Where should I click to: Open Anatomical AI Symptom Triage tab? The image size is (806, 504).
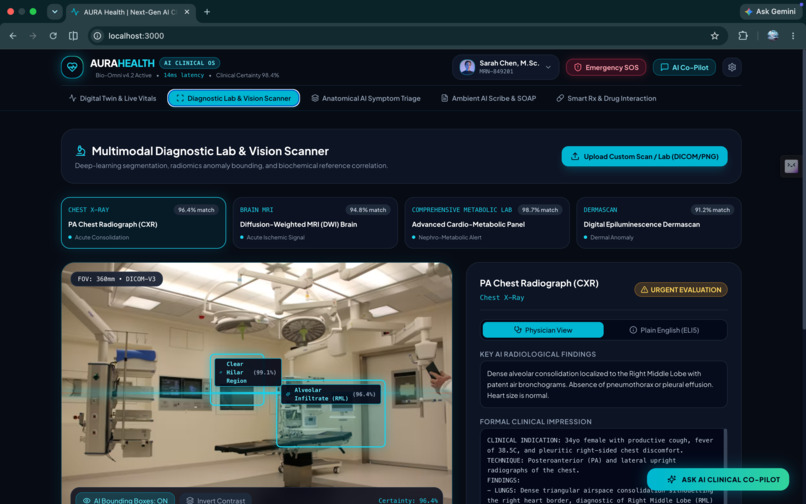coord(366,98)
